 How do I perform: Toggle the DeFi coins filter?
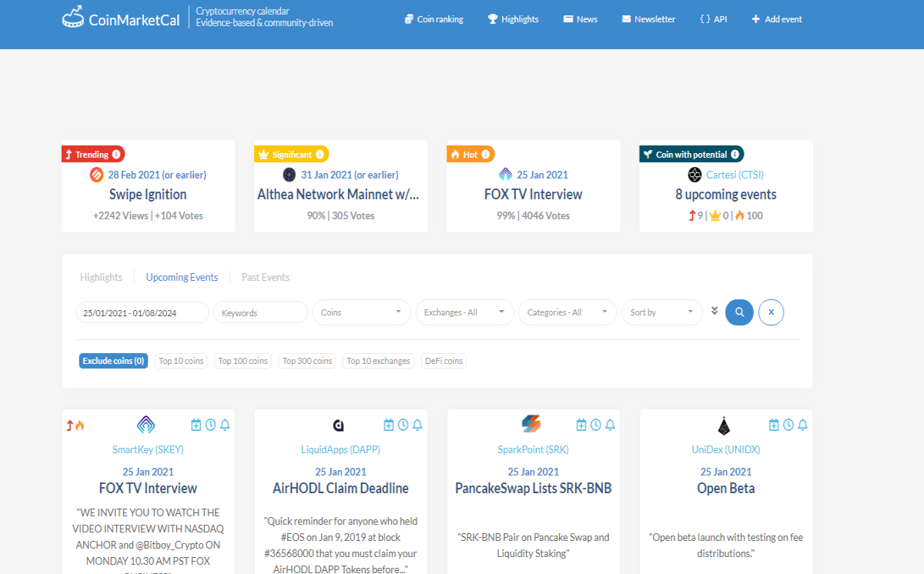444,361
